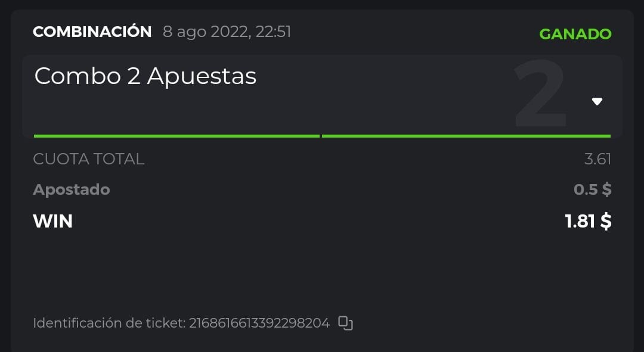This screenshot has width=644, height=352.
Task: Click the time 22:51 in the header
Action: (x=273, y=32)
